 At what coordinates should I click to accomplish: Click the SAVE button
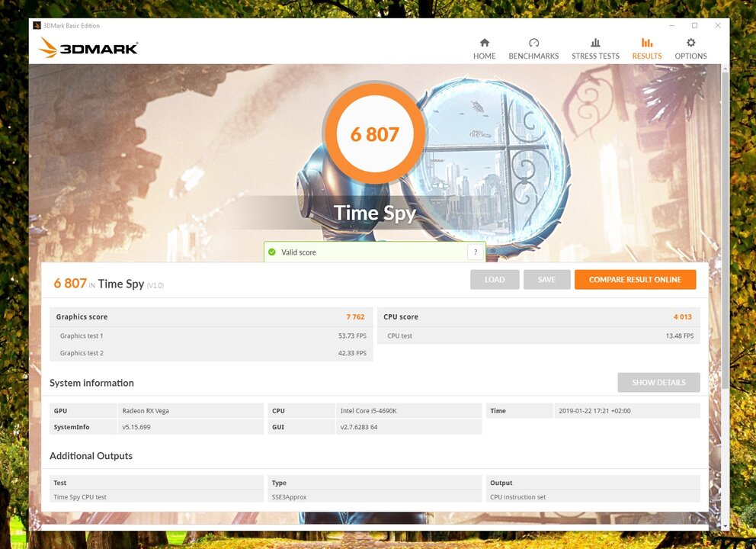[546, 279]
